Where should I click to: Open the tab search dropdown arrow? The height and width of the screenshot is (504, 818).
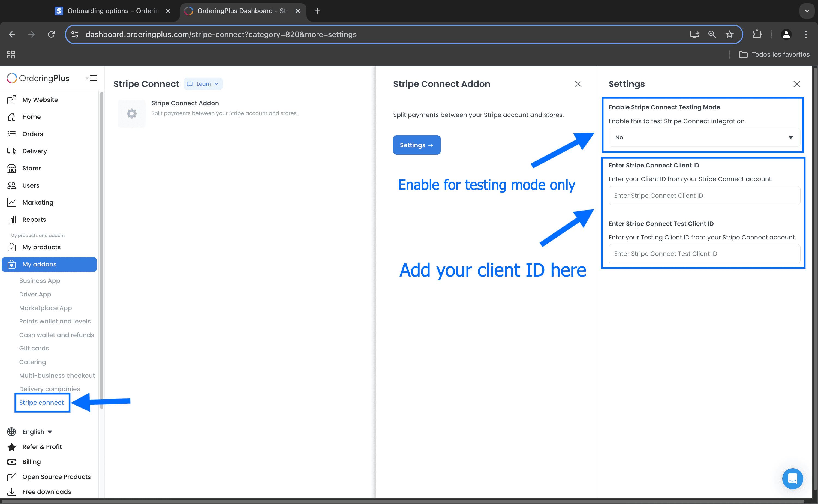807,11
